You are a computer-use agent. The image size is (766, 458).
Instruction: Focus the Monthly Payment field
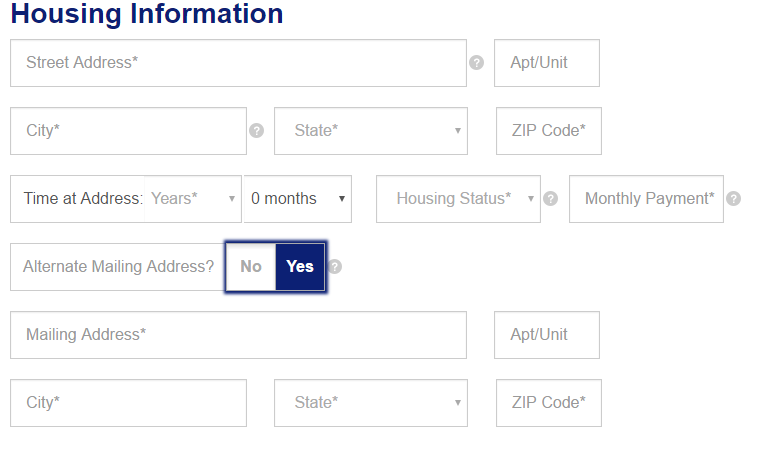click(x=646, y=199)
